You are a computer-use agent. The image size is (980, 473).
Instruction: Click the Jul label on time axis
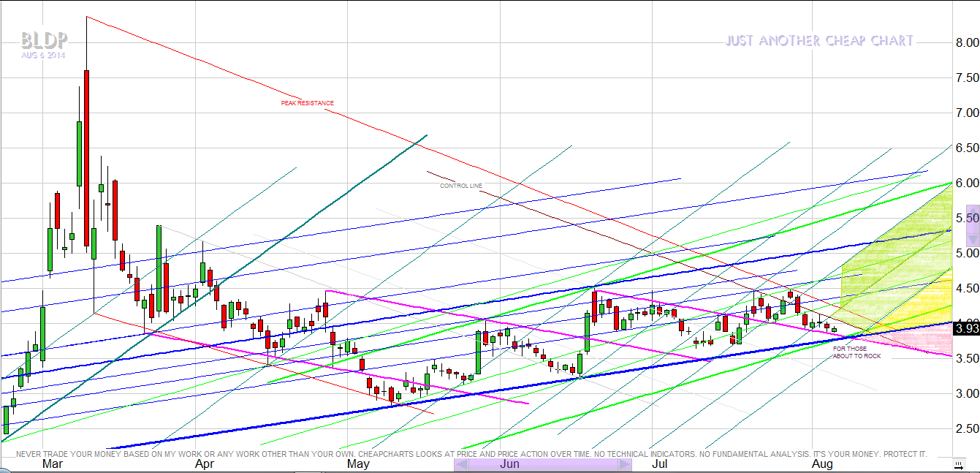click(659, 464)
